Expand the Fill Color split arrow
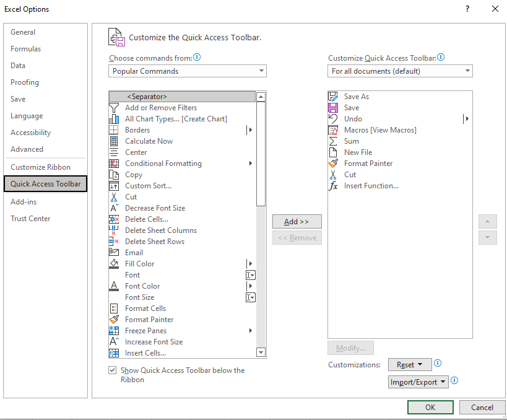 point(250,264)
